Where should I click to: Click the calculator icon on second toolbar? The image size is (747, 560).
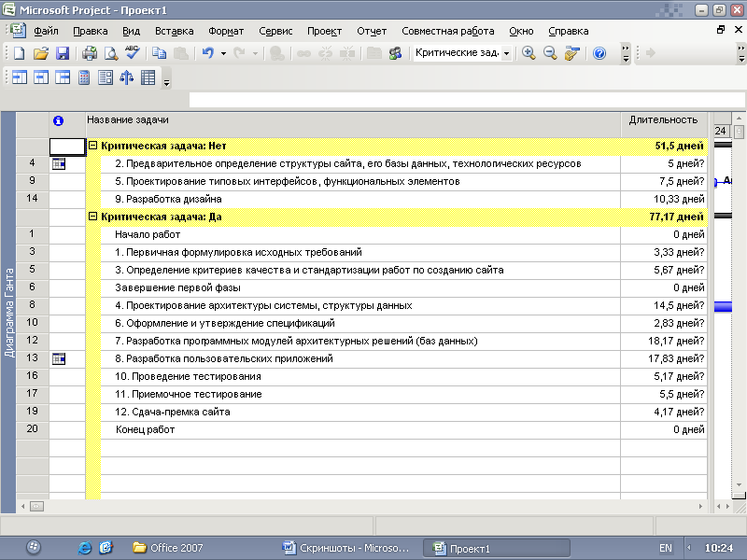pyautogui.click(x=84, y=77)
